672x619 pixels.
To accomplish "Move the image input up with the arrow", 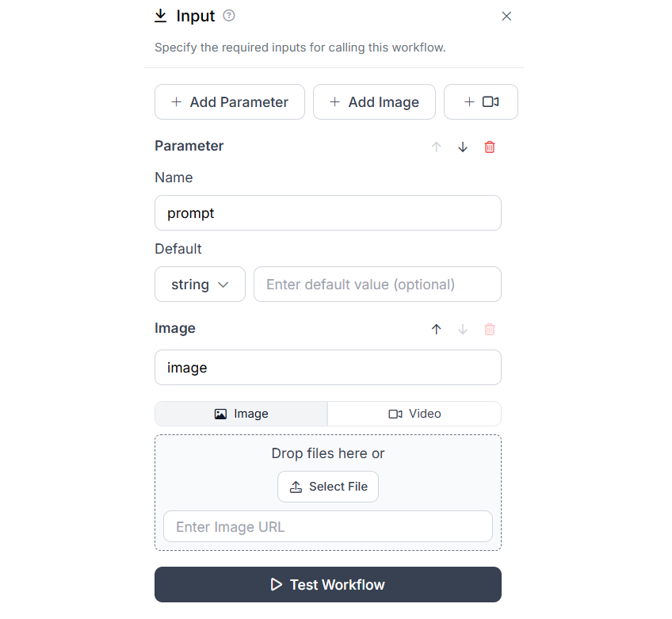I will click(437, 329).
